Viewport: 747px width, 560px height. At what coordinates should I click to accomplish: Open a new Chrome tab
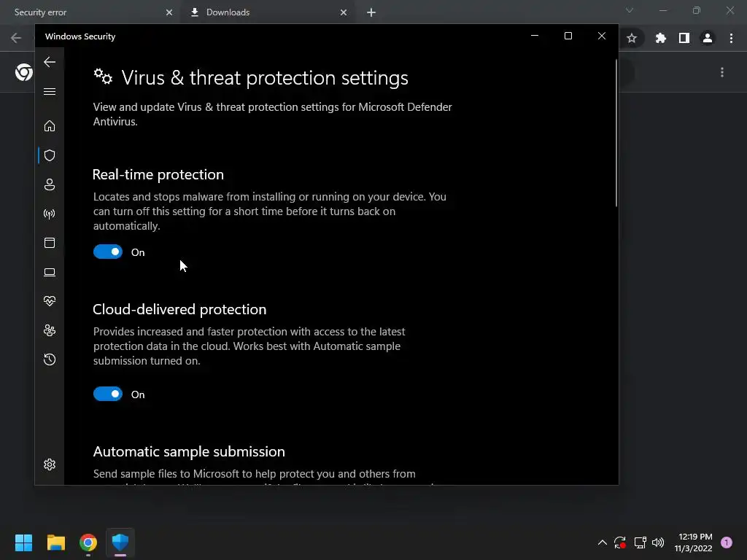pos(371,12)
